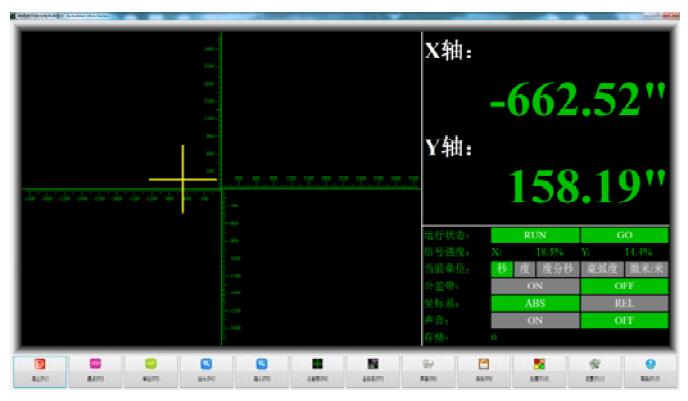
Task: Click the orange save disk icon button
Action: tap(483, 369)
